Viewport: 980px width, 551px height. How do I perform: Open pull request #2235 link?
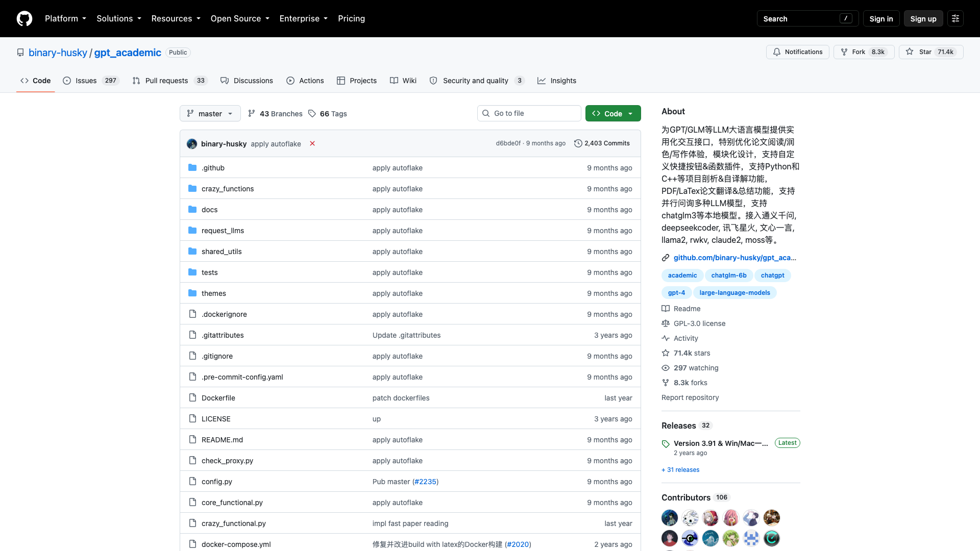point(425,481)
